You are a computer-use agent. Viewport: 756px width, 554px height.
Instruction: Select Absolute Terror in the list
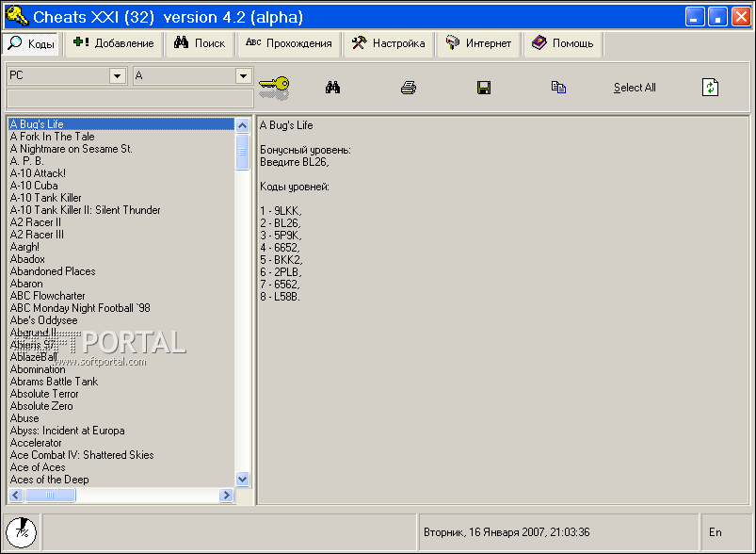(121, 394)
